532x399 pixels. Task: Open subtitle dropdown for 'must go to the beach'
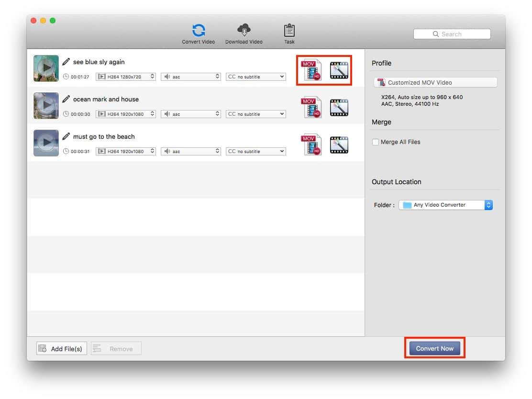click(256, 151)
